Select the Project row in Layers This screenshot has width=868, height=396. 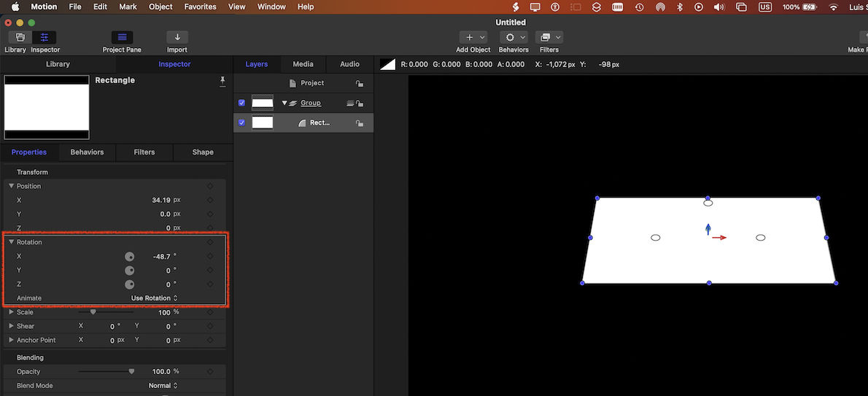pos(303,83)
